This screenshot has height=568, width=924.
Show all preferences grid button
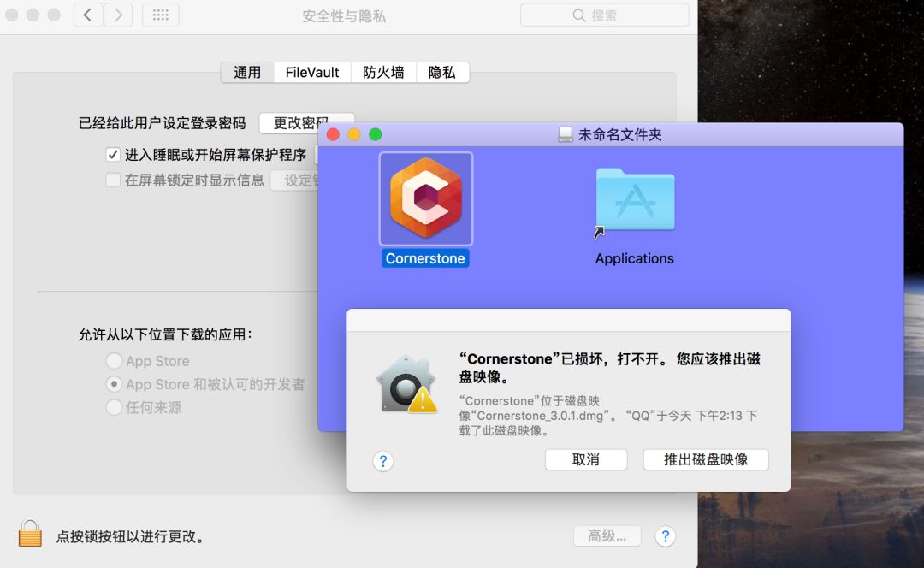(160, 15)
